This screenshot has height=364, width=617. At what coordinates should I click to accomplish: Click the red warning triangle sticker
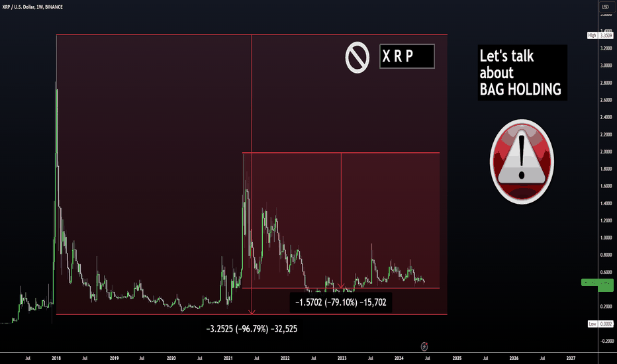click(x=522, y=161)
